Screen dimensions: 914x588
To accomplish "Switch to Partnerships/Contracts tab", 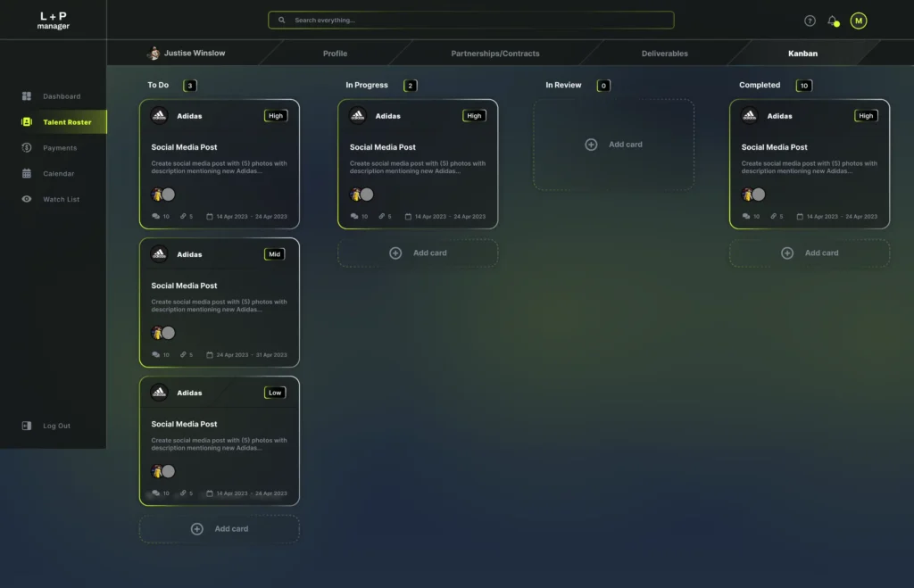I will 494,53.
